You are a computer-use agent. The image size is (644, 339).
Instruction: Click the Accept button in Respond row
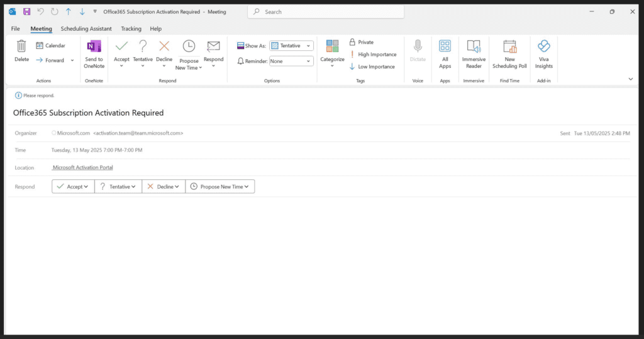[x=73, y=187]
